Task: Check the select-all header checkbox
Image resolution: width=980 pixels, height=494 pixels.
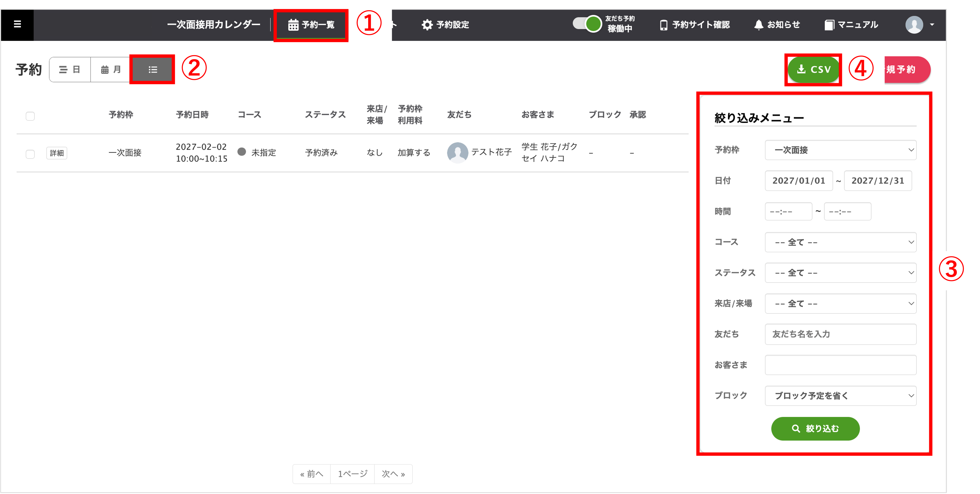Action: coord(30,116)
